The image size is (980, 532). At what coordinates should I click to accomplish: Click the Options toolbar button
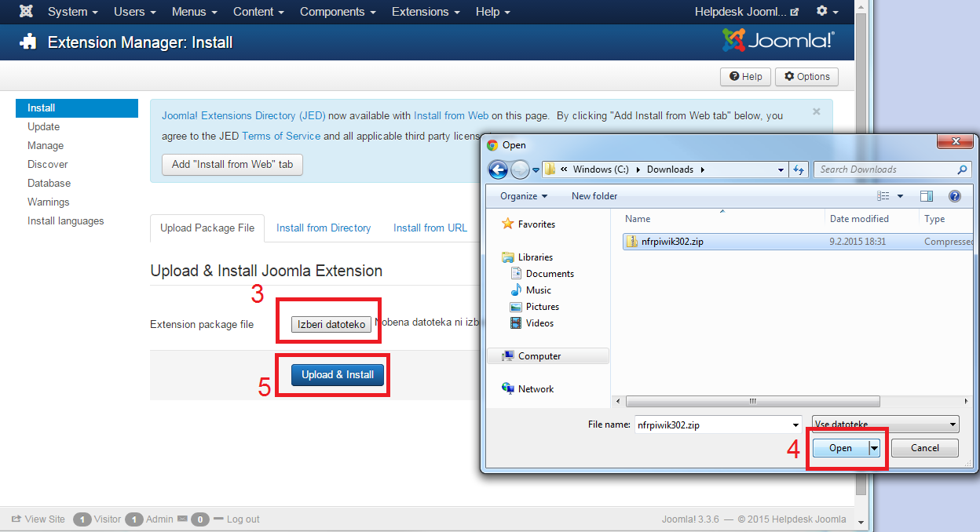tap(807, 77)
